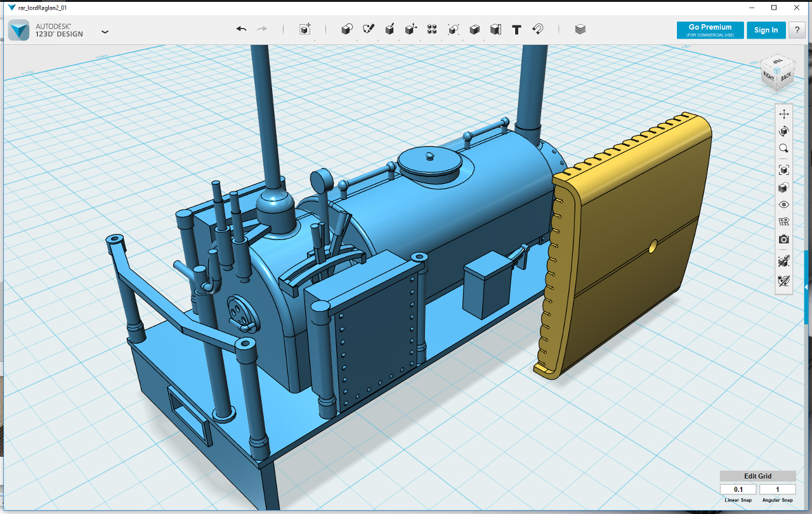Toggle snapping on or off in navigation bar

(784, 261)
